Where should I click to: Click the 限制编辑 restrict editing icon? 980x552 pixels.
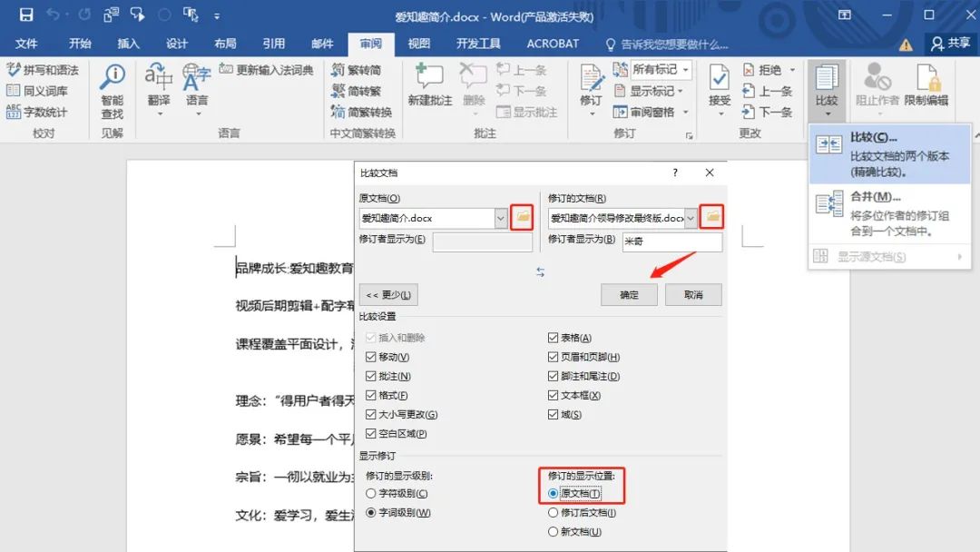point(926,85)
